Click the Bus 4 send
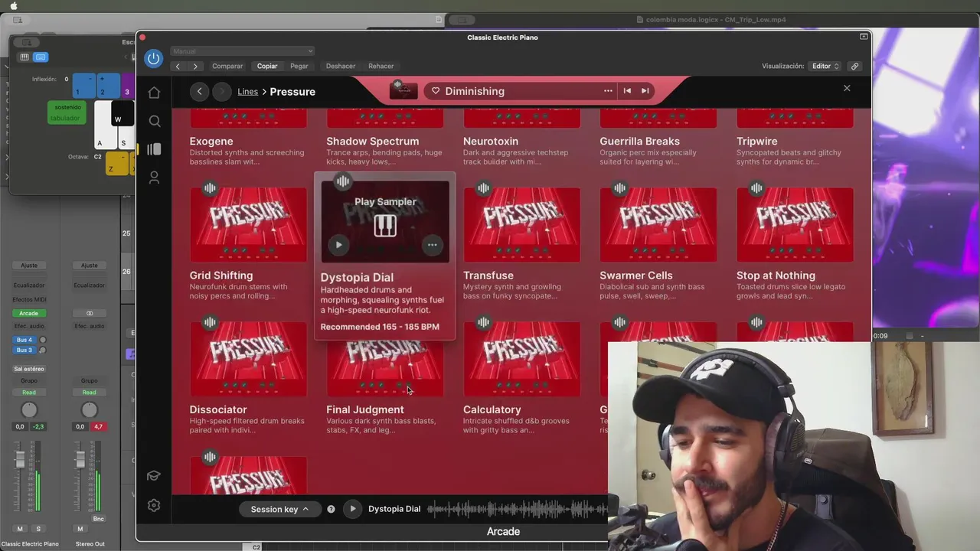The image size is (980, 551). pyautogui.click(x=24, y=340)
